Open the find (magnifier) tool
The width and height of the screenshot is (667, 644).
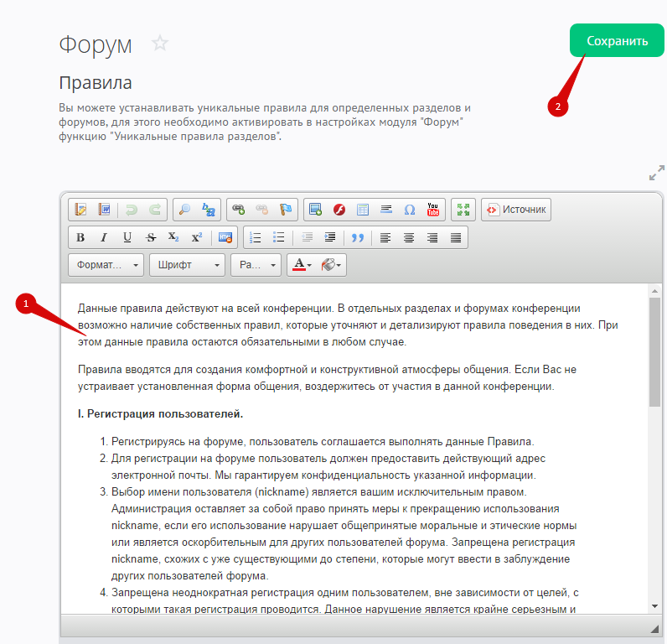point(185,210)
